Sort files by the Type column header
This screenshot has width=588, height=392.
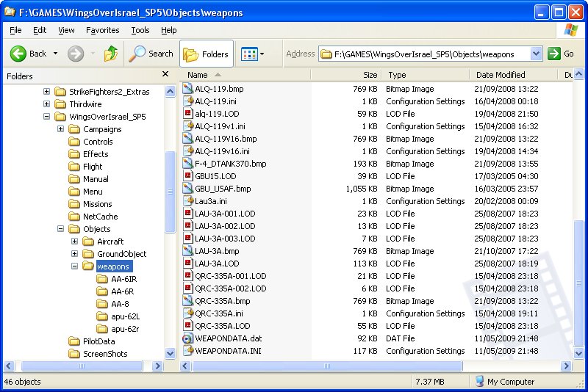pyautogui.click(x=426, y=75)
